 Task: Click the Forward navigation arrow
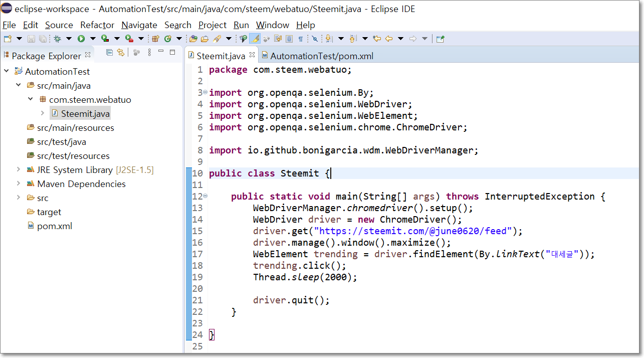[x=413, y=39]
